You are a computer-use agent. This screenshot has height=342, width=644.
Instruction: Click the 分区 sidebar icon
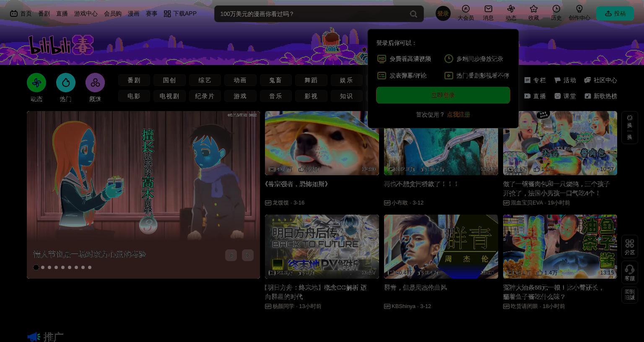pyautogui.click(x=630, y=246)
